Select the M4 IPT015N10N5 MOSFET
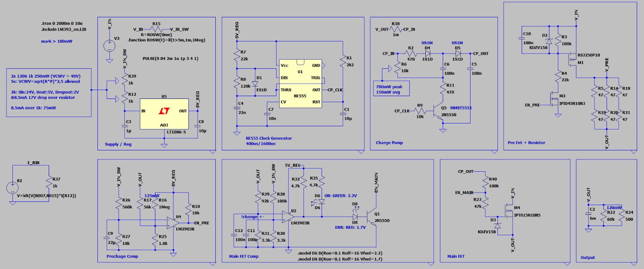 click(x=509, y=212)
